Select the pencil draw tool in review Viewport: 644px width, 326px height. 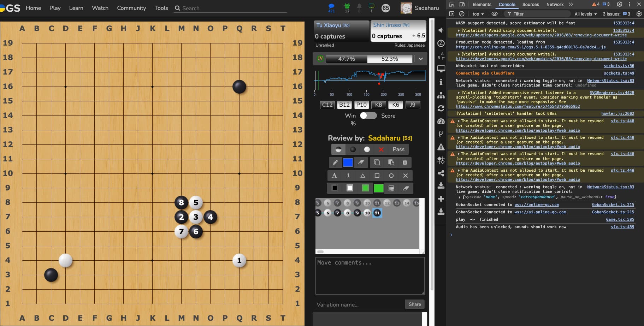[335, 162]
